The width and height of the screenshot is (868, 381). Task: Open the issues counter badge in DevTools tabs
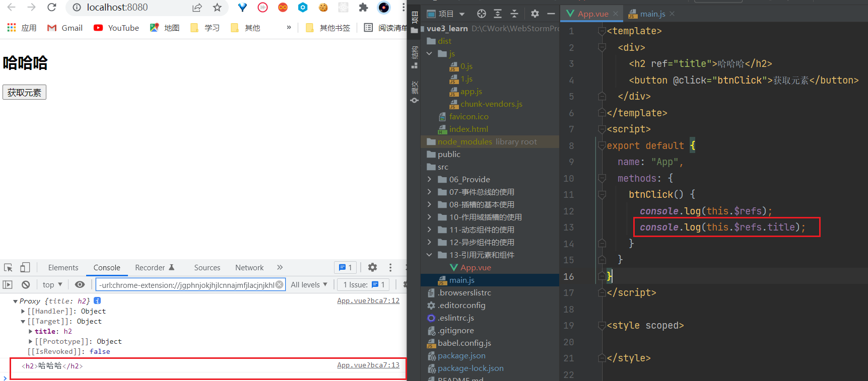coord(346,267)
